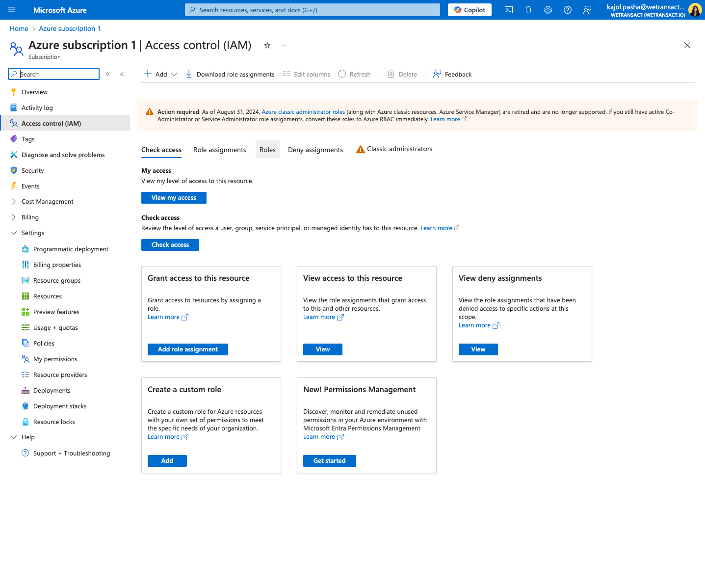This screenshot has height=588, width=705.
Task: Favorite this page with the star icon
Action: 267,45
